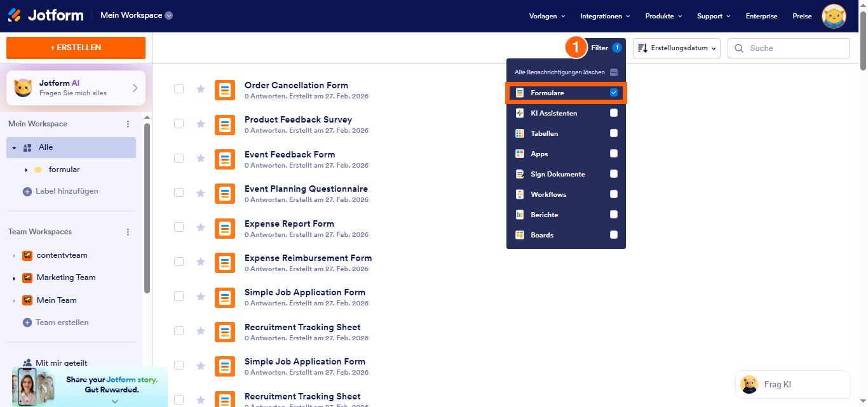This screenshot has width=868, height=407.
Task: Click Order Cancellation Form's orange form icon
Action: (x=225, y=90)
